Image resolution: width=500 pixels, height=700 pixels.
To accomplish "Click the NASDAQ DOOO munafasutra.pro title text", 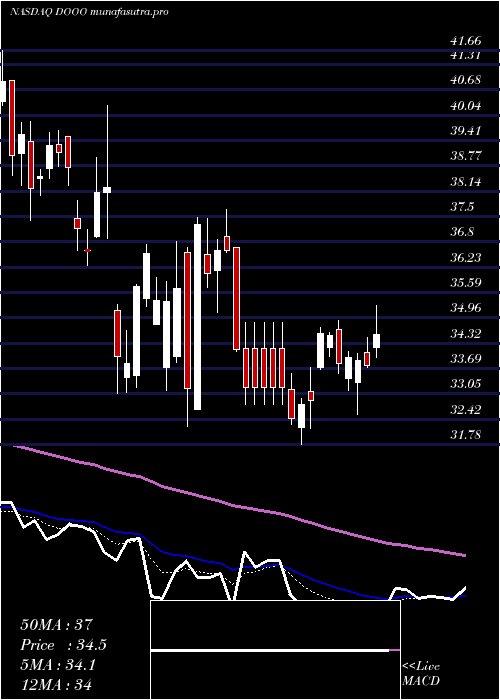I will coord(89,12).
